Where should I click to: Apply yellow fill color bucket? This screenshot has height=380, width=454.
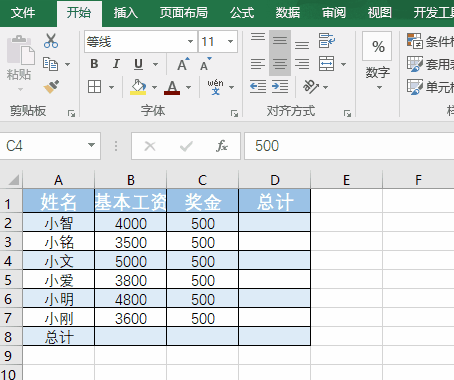138,87
